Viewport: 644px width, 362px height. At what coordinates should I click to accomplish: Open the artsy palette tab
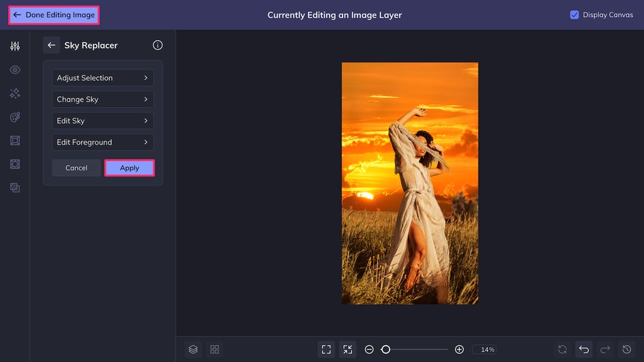(x=15, y=117)
